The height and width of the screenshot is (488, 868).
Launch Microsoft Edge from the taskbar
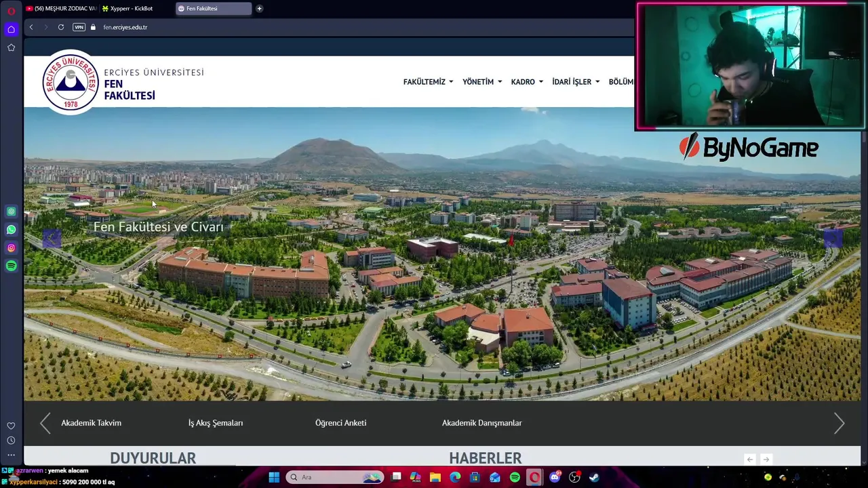[455, 477]
